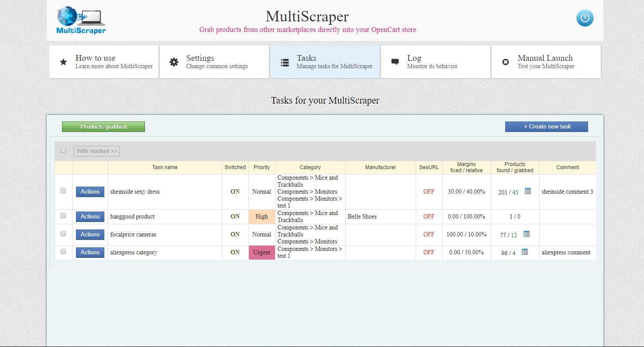Check the banggood product row checkbox

click(x=63, y=215)
